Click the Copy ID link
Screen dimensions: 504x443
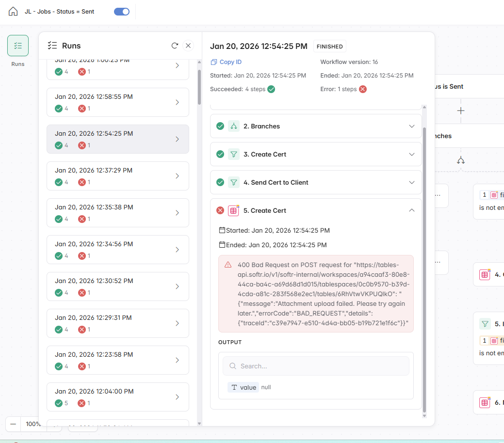[x=226, y=62]
